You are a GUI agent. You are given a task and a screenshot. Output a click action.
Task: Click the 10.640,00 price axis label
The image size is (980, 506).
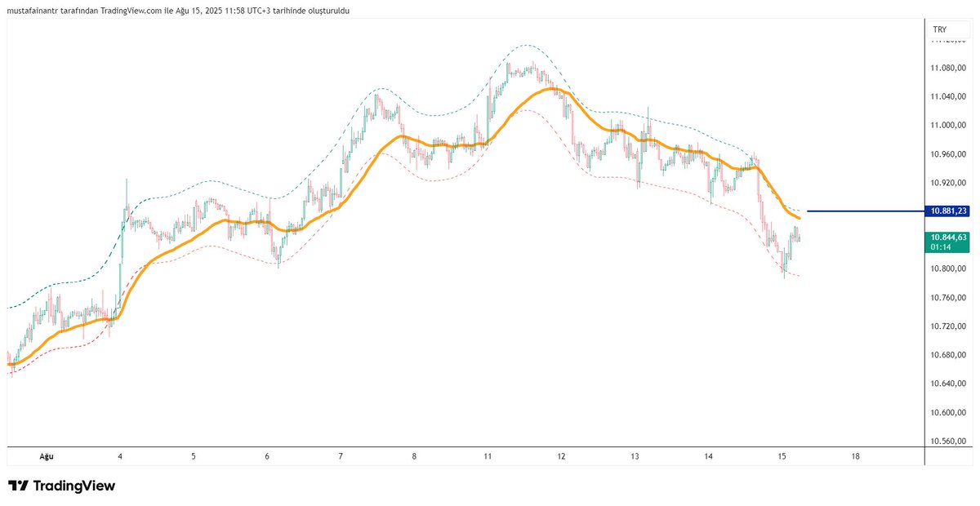click(948, 384)
